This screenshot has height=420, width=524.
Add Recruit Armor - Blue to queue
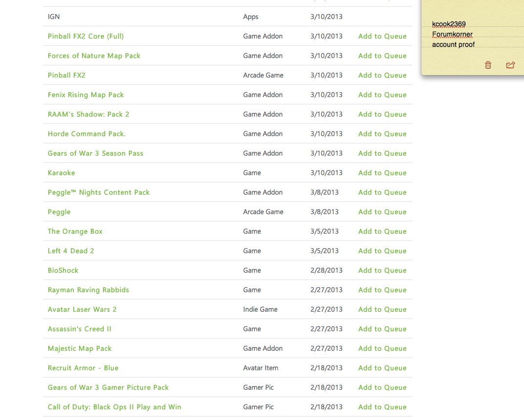pyautogui.click(x=382, y=368)
